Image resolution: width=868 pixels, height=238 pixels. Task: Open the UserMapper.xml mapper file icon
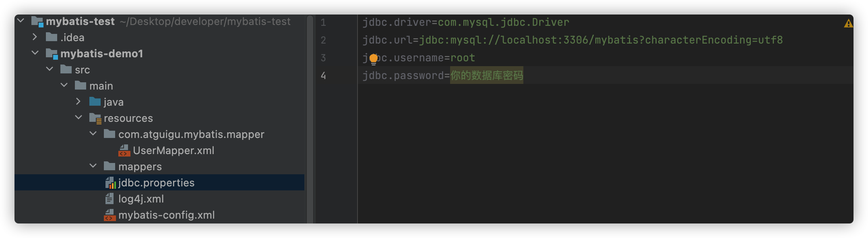click(125, 150)
